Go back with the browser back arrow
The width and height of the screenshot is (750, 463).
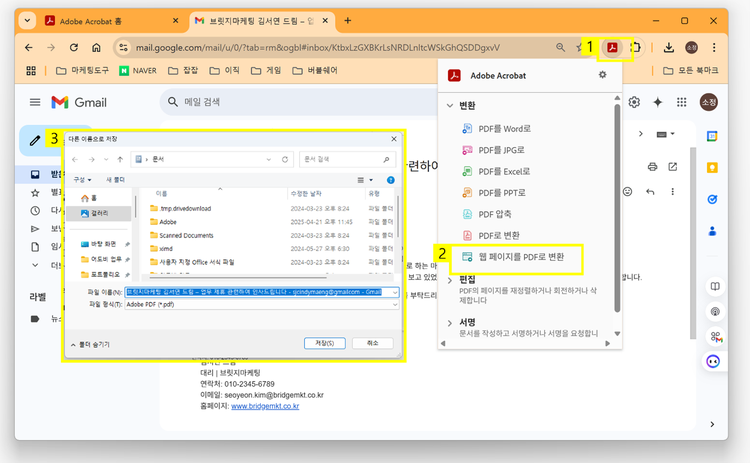[29, 47]
